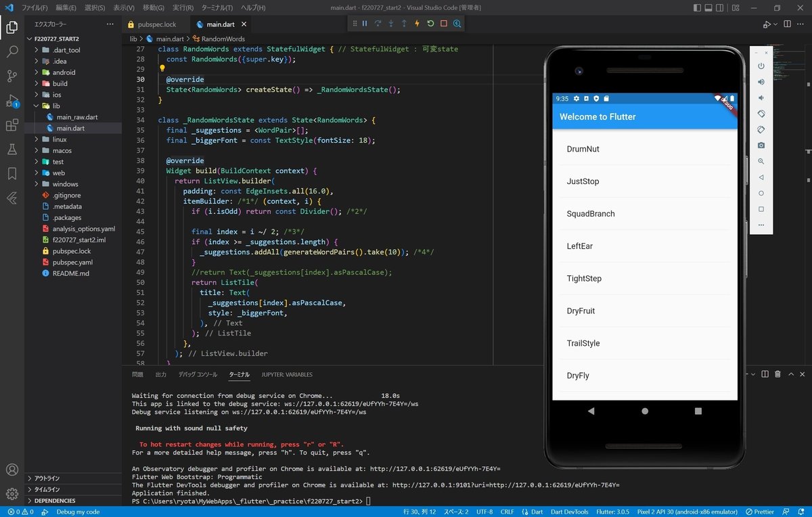
Task: Click the emulator Overview square in side panel
Action: pyautogui.click(x=761, y=209)
